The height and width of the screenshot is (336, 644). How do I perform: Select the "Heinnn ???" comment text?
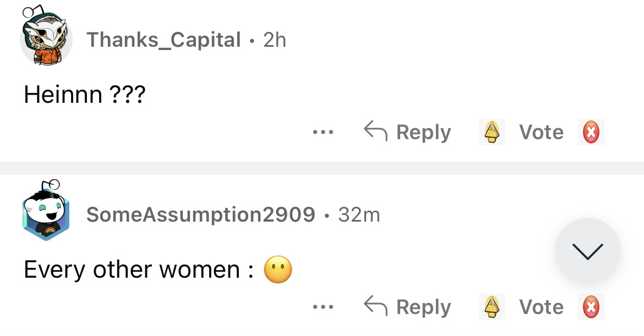click(x=84, y=95)
